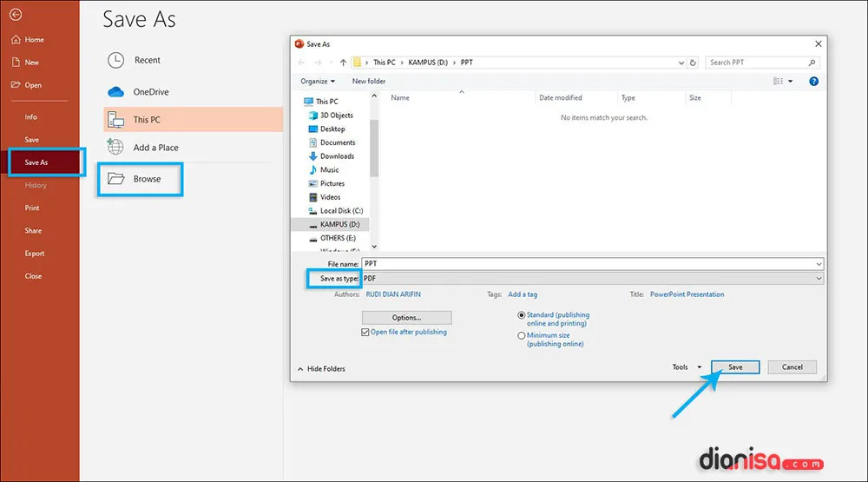Select the Recent clock icon
The width and height of the screenshot is (868, 482).
tap(115, 60)
